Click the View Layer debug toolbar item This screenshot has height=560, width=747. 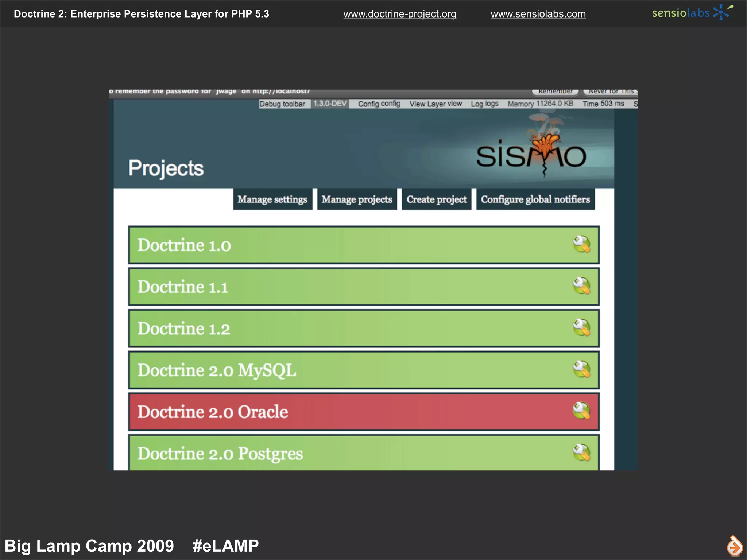436,104
